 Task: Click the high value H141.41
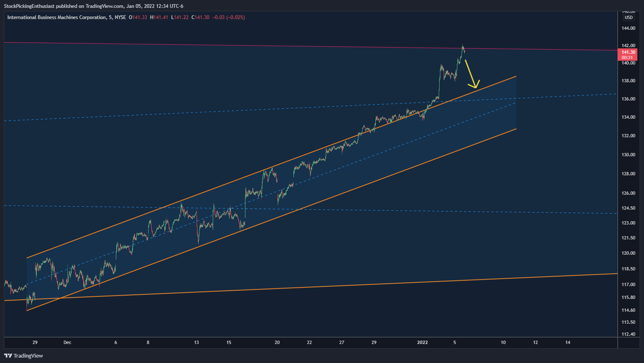click(x=159, y=17)
